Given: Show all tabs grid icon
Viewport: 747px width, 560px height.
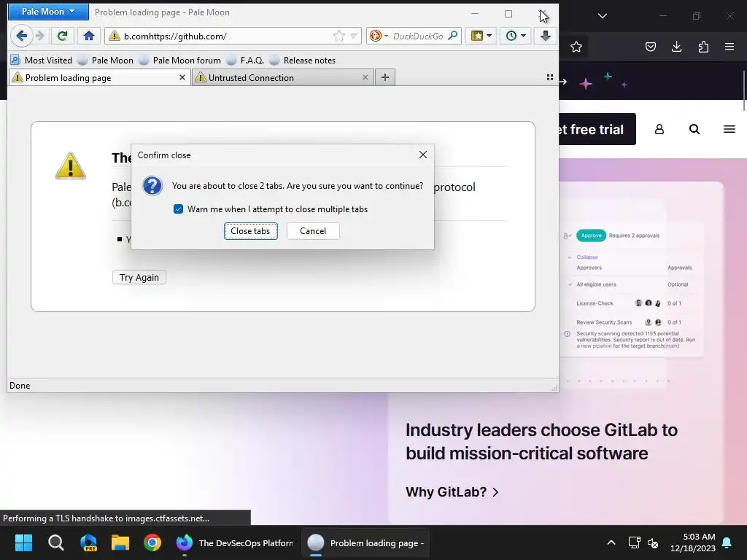Looking at the screenshot, I should (550, 77).
